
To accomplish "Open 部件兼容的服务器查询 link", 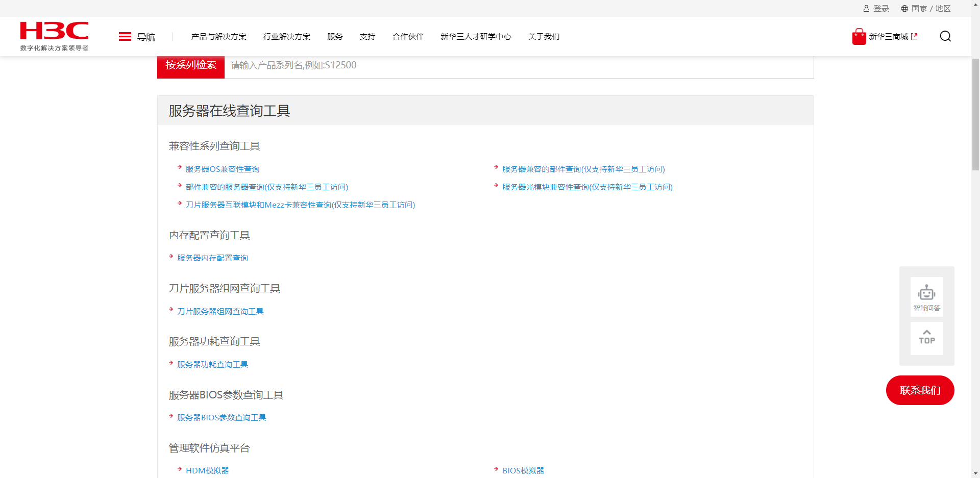I will [x=267, y=187].
